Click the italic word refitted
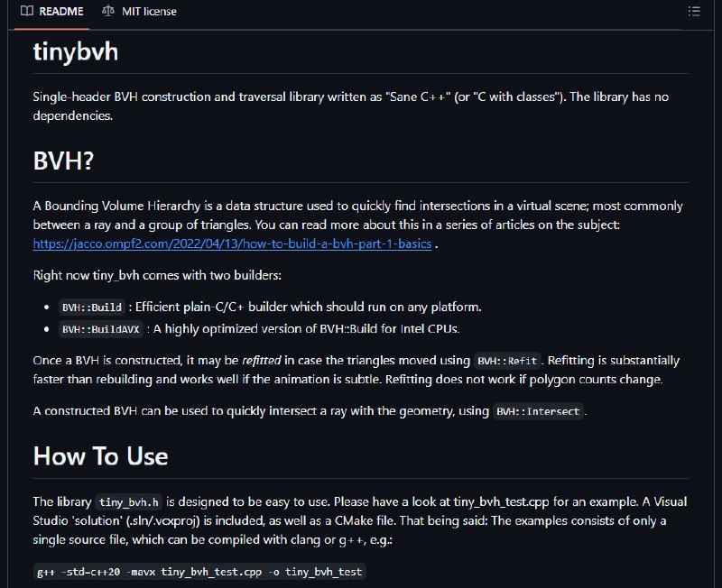This screenshot has height=588, width=722. click(x=262, y=361)
